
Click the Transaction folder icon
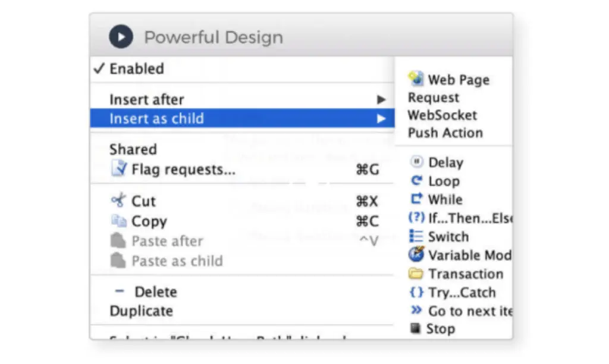(416, 274)
